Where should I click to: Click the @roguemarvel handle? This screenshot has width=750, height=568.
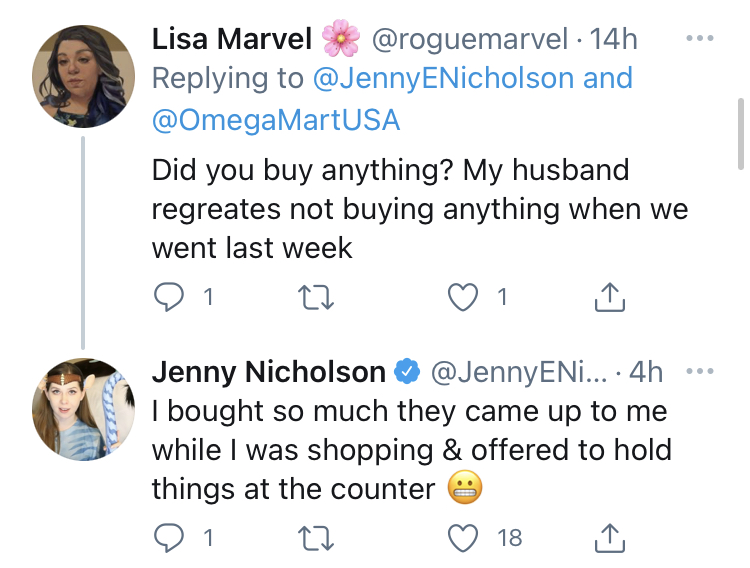pos(470,39)
